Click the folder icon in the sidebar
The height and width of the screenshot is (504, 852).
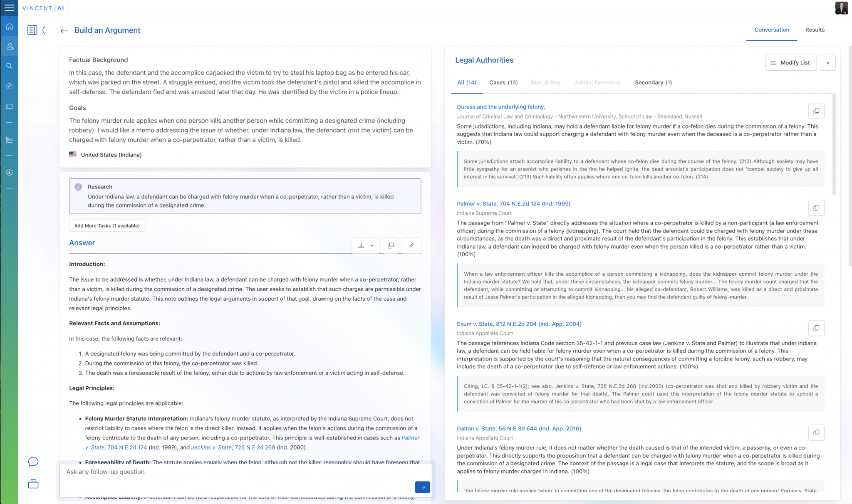point(9,106)
